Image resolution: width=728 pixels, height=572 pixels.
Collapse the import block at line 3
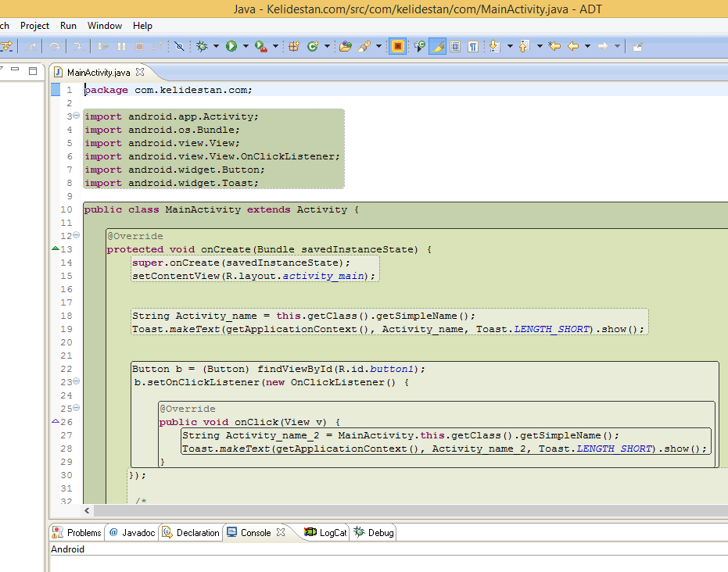(77, 116)
